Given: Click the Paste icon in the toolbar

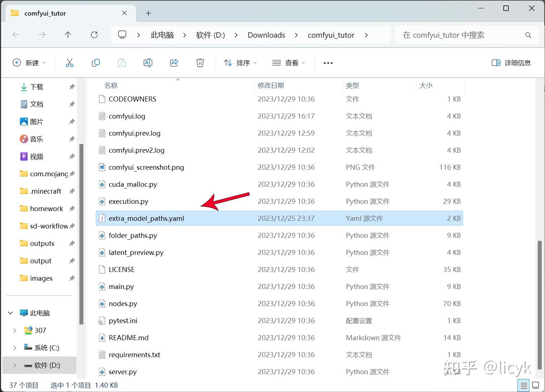Looking at the screenshot, I should click(122, 62).
